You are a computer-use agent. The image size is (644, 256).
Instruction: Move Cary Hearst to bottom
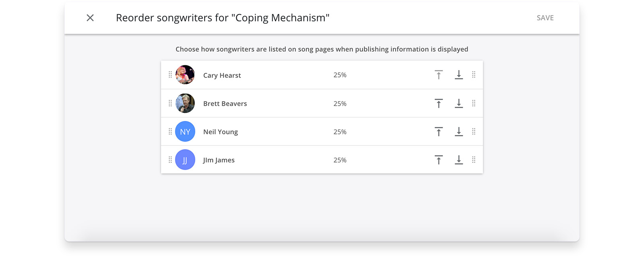(x=459, y=75)
